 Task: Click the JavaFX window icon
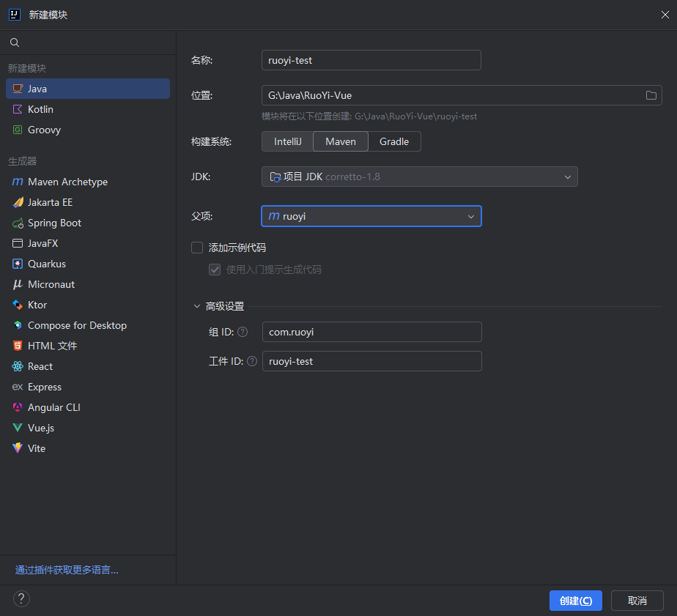(x=18, y=243)
